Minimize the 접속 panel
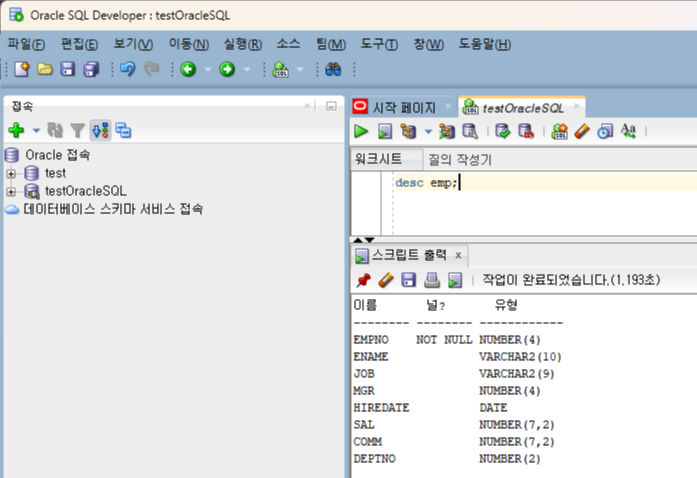 [x=331, y=106]
